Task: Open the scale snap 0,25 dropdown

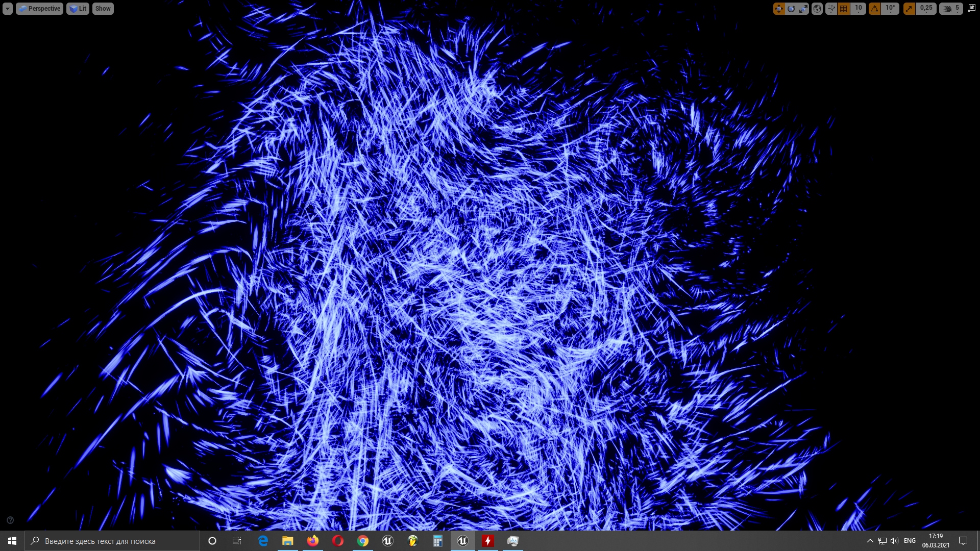Action: 926,9
